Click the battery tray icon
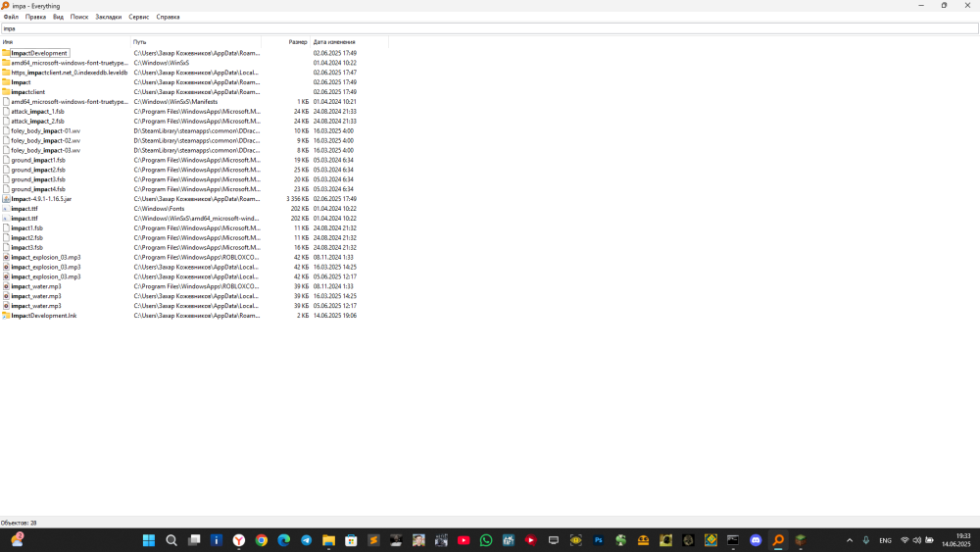The width and height of the screenshot is (980, 552). click(929, 540)
